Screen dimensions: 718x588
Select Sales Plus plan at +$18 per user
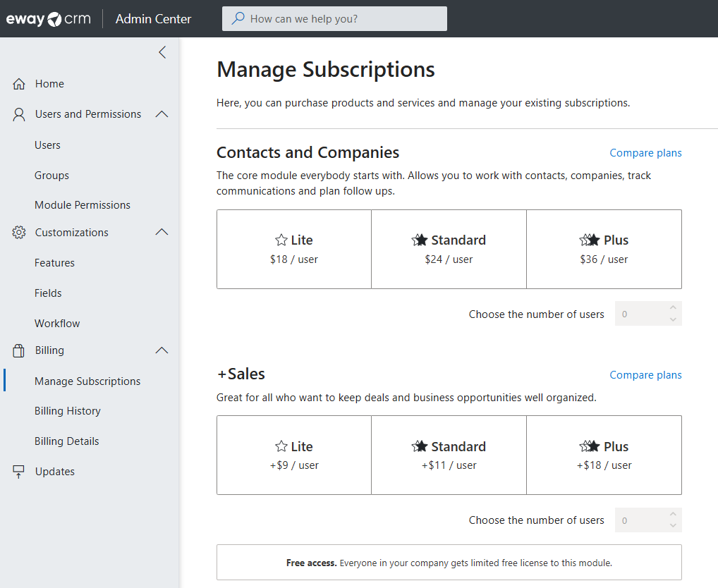(x=604, y=455)
